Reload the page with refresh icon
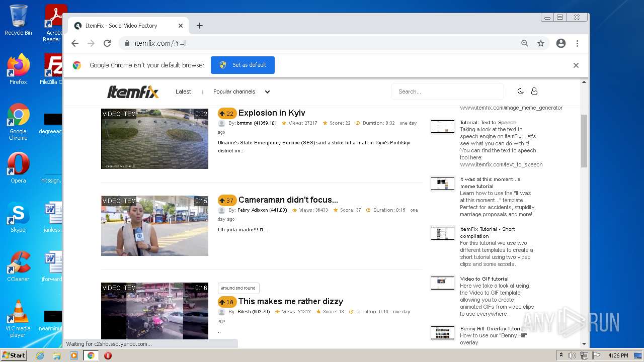Image resolution: width=644 pixels, height=362 pixels. click(107, 43)
